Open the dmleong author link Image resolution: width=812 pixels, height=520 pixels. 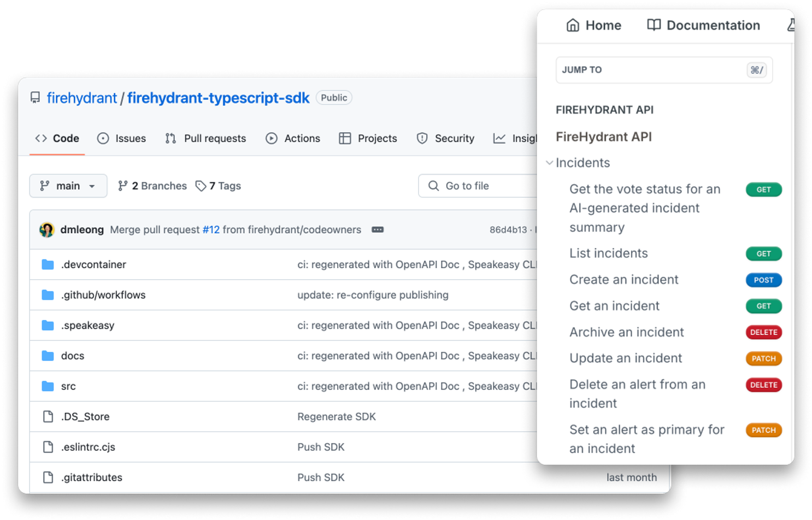(82, 230)
